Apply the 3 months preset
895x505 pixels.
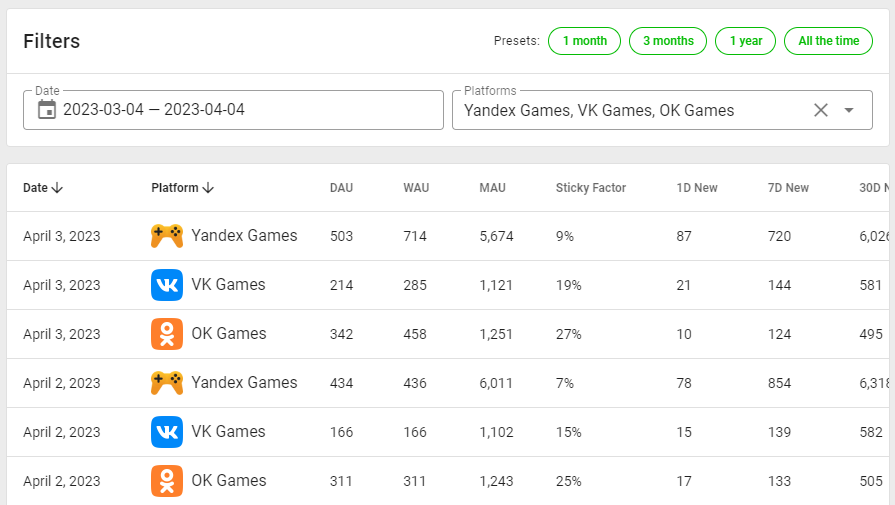pyautogui.click(x=668, y=41)
